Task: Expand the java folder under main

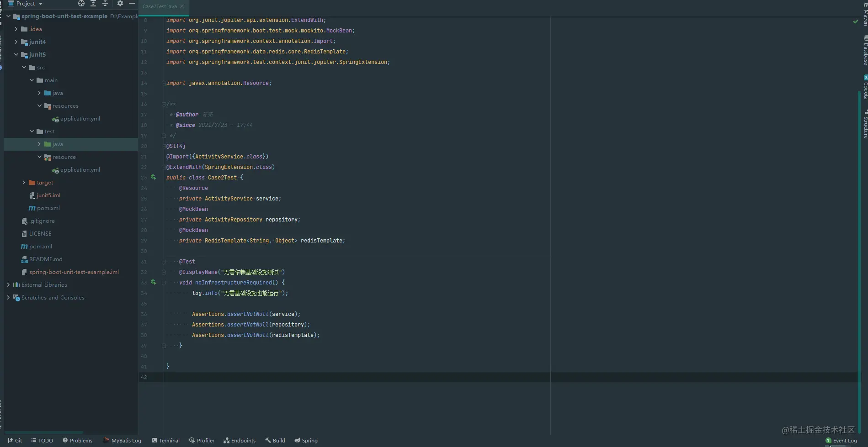Action: [x=39, y=93]
